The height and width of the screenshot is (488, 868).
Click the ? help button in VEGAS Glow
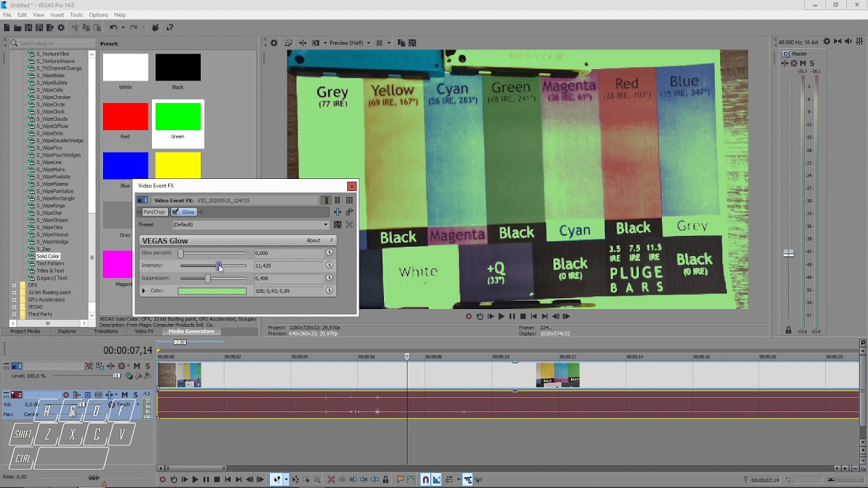click(332, 241)
